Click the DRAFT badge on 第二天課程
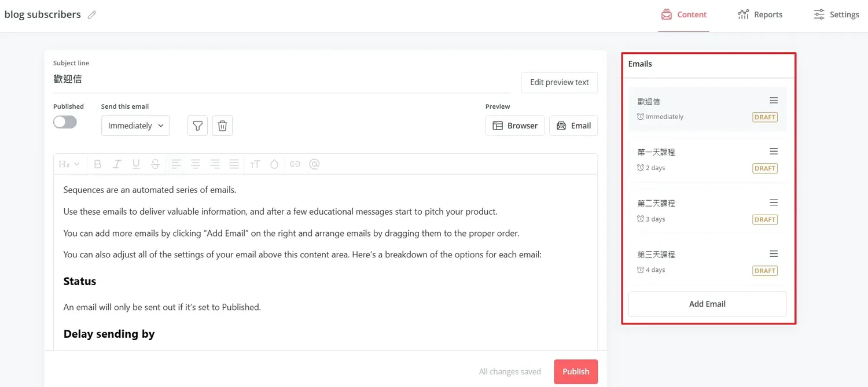The width and height of the screenshot is (868, 387). coord(765,219)
